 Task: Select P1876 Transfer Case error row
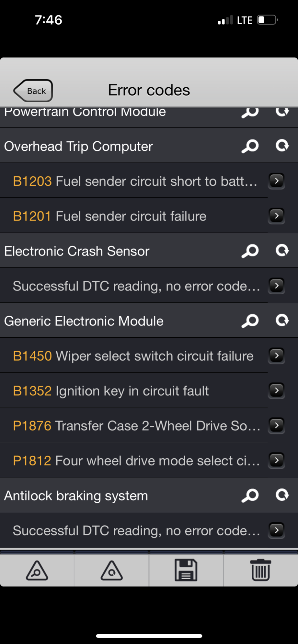click(136, 426)
